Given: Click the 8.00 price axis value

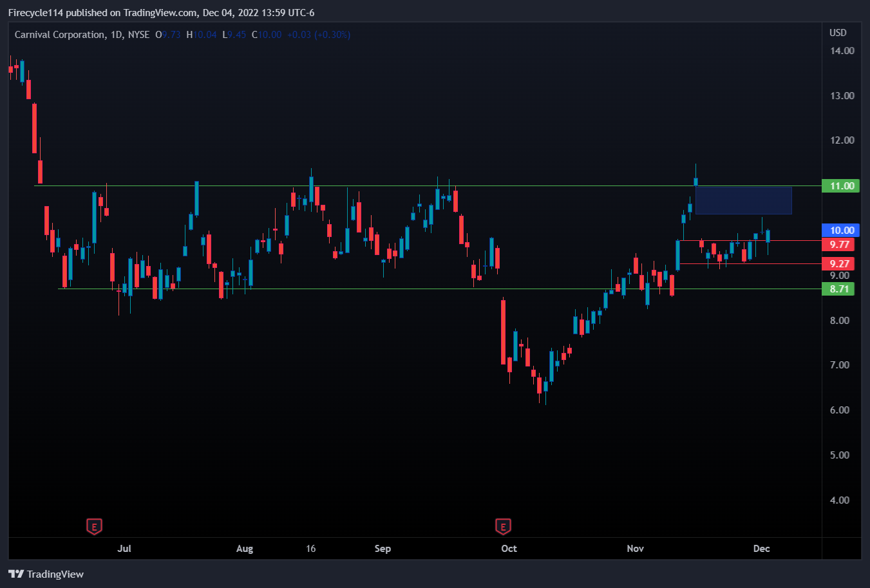Looking at the screenshot, I should coord(840,321).
